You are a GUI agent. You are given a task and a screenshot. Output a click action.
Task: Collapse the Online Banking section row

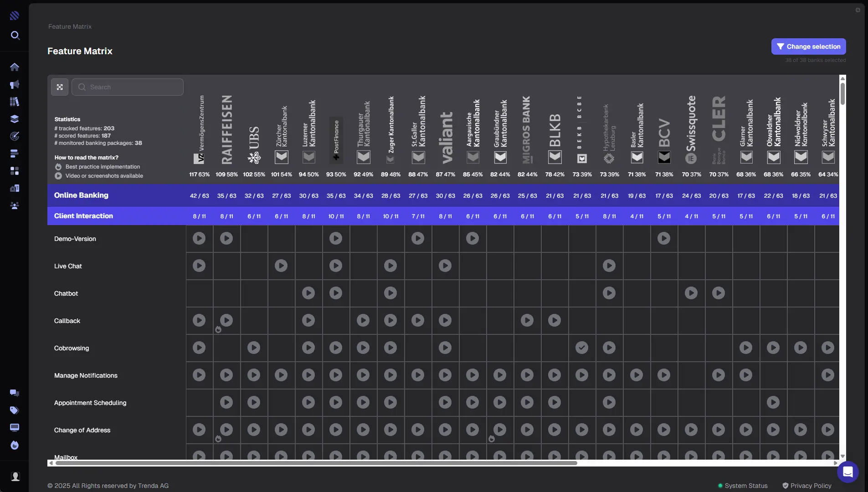pos(81,195)
